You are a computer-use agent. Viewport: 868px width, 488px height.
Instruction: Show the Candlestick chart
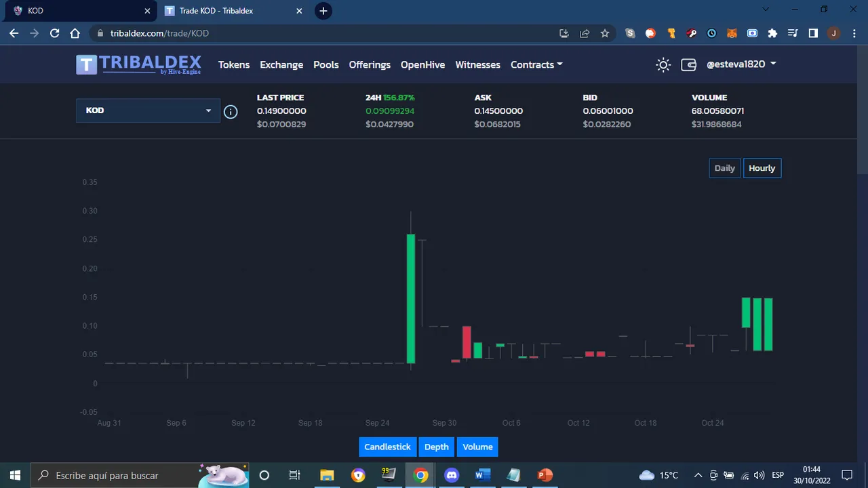coord(387,447)
